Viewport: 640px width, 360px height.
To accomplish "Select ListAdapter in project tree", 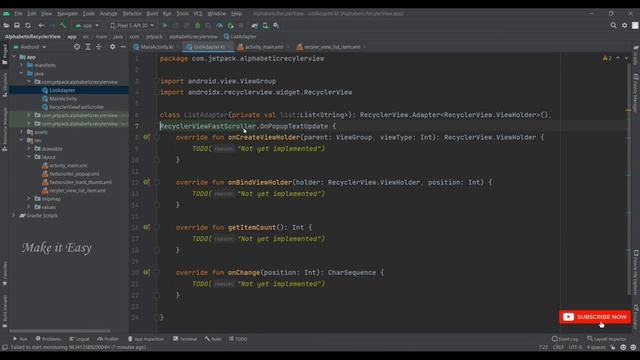I will (62, 90).
